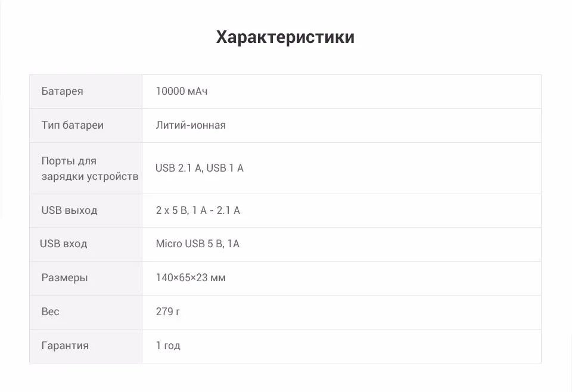The width and height of the screenshot is (572, 392).
Task: Click the Характеристики heading
Action: [285, 37]
